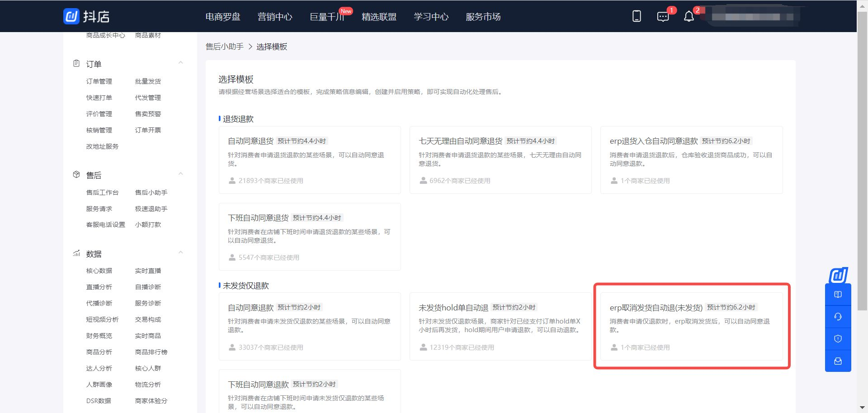Open 售后小助手 in the sidebar
The image size is (868, 413).
click(x=151, y=192)
